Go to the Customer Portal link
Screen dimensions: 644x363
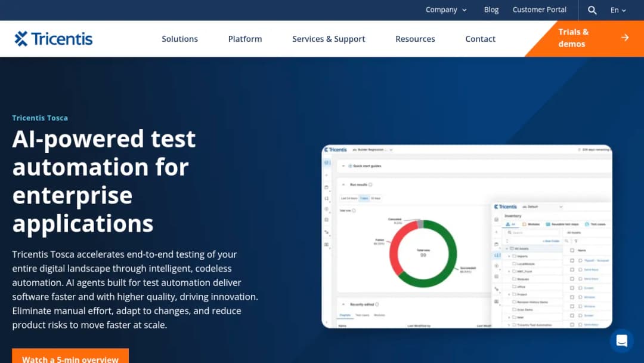pyautogui.click(x=539, y=10)
